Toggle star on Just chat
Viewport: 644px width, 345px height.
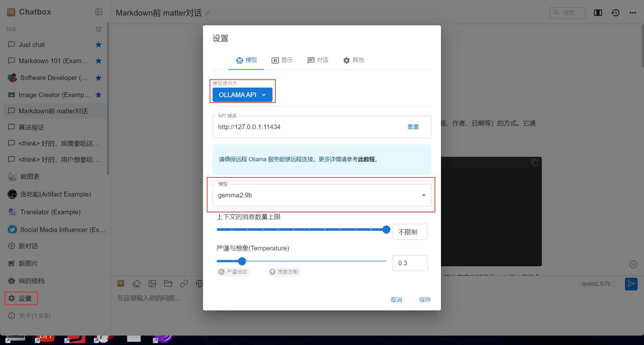coord(98,45)
